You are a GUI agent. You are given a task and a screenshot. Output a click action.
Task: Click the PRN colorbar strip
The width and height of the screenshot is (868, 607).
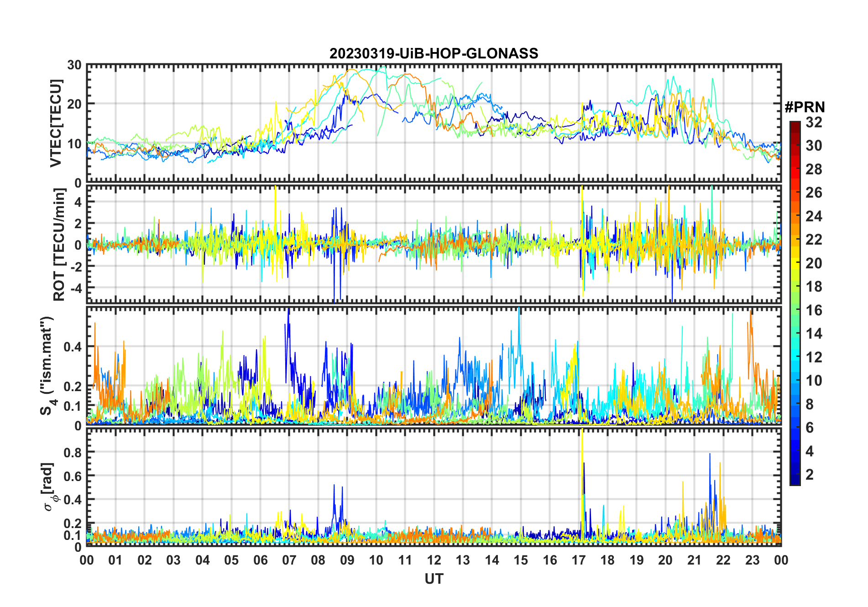[795, 303]
